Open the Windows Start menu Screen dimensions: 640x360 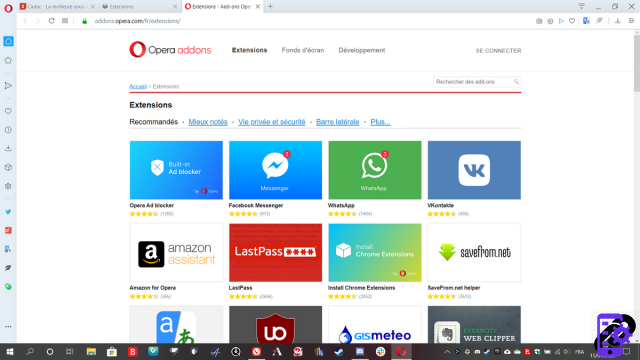(x=9, y=351)
